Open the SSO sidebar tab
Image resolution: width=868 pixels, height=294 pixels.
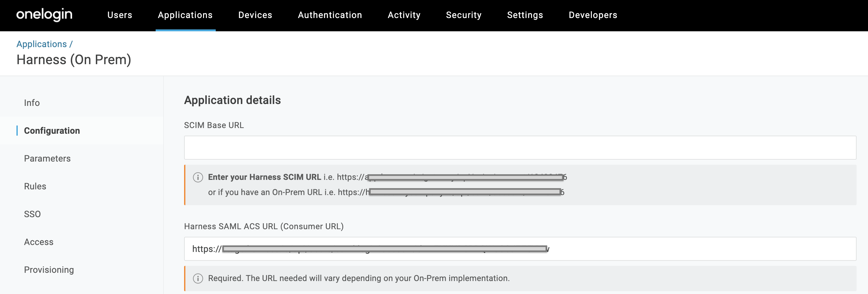coord(32,214)
